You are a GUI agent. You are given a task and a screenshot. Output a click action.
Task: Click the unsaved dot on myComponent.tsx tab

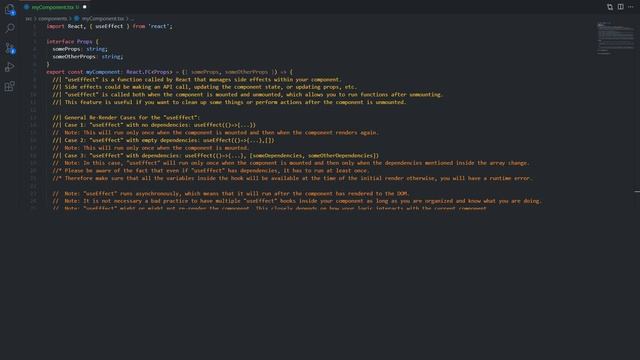(85, 7)
